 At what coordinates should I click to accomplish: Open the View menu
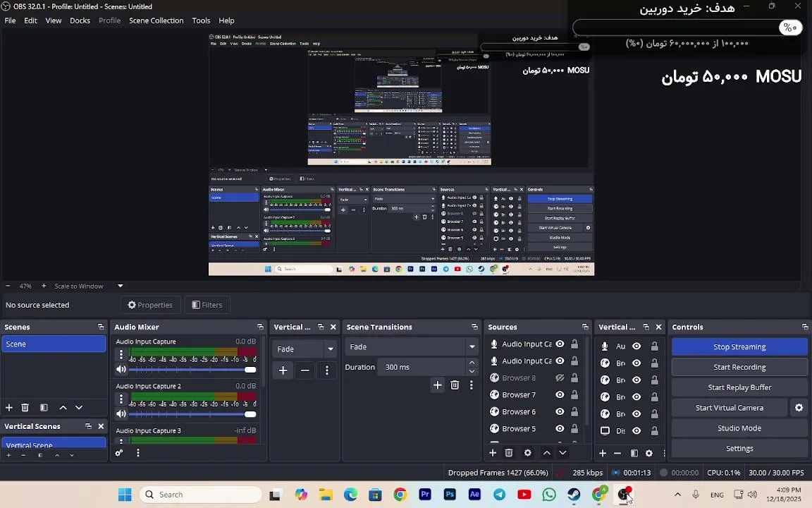[54, 20]
